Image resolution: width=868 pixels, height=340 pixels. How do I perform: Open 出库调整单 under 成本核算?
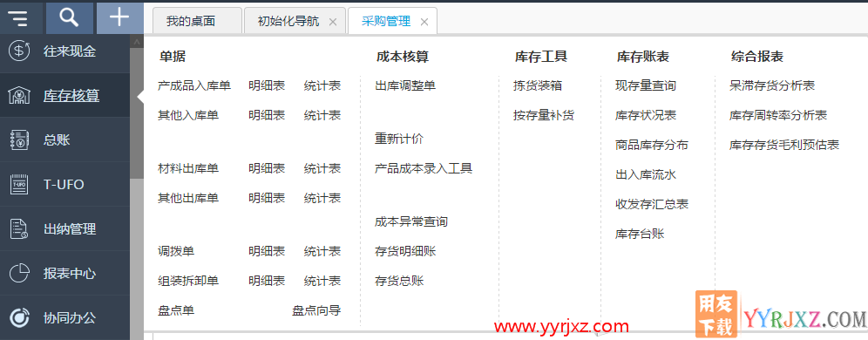(x=405, y=85)
